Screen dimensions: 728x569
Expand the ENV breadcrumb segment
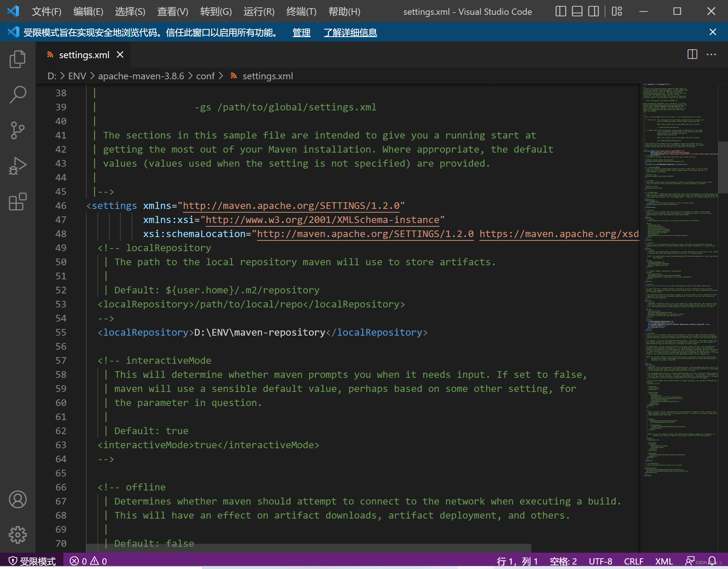pyautogui.click(x=77, y=76)
